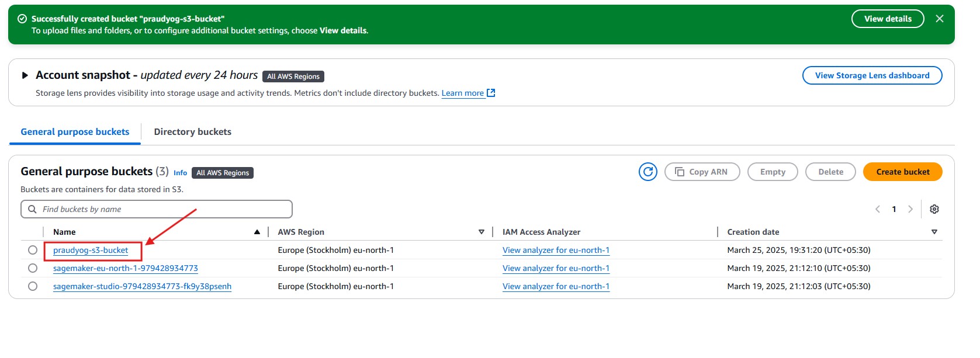Click the orange Create bucket button
The width and height of the screenshot is (980, 358).
pos(902,172)
